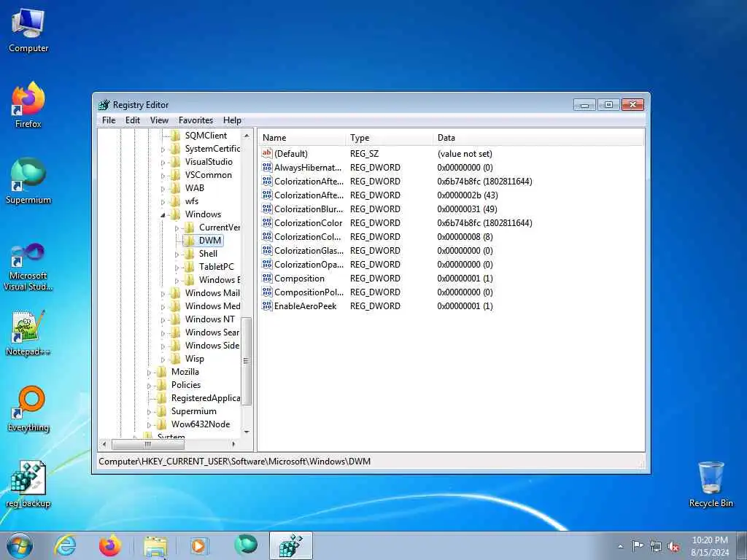Viewport: 747px width, 560px height.
Task: Open the Microsoft Visual Studio desktop shortcut
Action: tap(28, 267)
